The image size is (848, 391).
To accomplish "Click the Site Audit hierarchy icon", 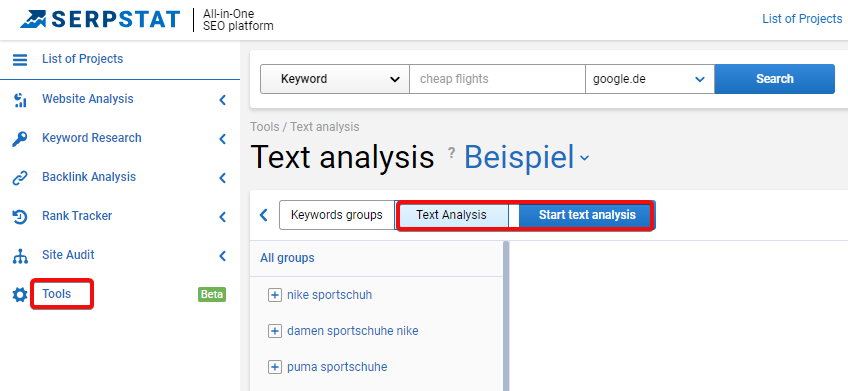I will click(x=20, y=256).
